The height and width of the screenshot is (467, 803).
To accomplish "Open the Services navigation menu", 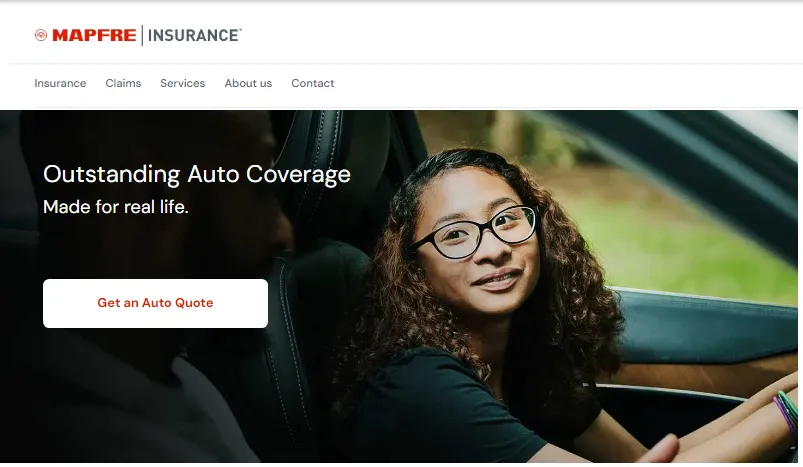I will [x=182, y=83].
